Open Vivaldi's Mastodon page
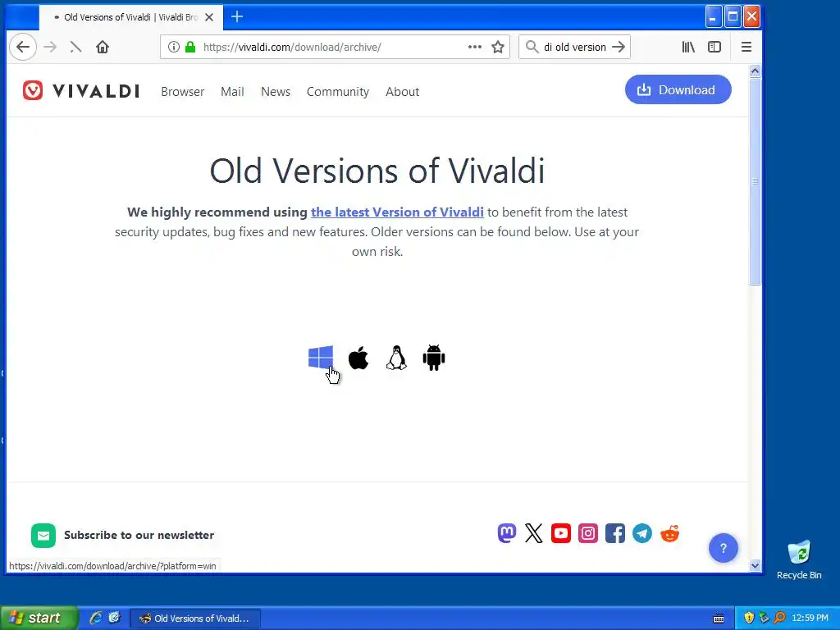Image resolution: width=840 pixels, height=630 pixels. (507, 533)
